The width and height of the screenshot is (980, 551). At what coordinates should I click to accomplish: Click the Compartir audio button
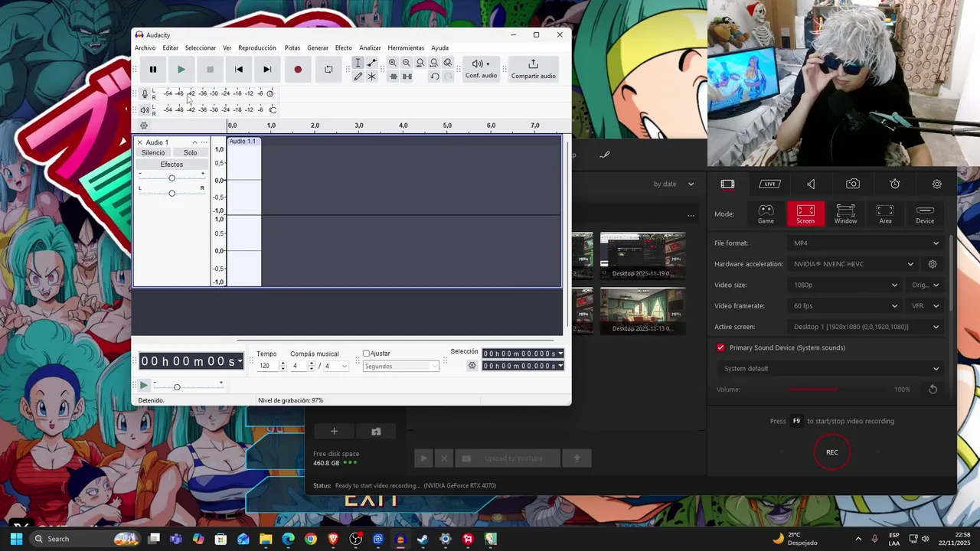534,69
